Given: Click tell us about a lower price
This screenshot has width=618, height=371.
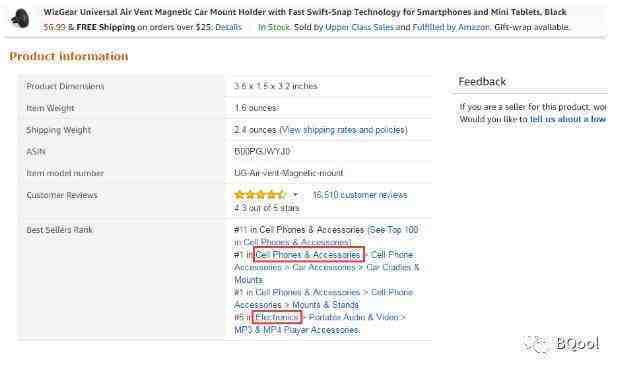Looking at the screenshot, I should click(568, 119).
